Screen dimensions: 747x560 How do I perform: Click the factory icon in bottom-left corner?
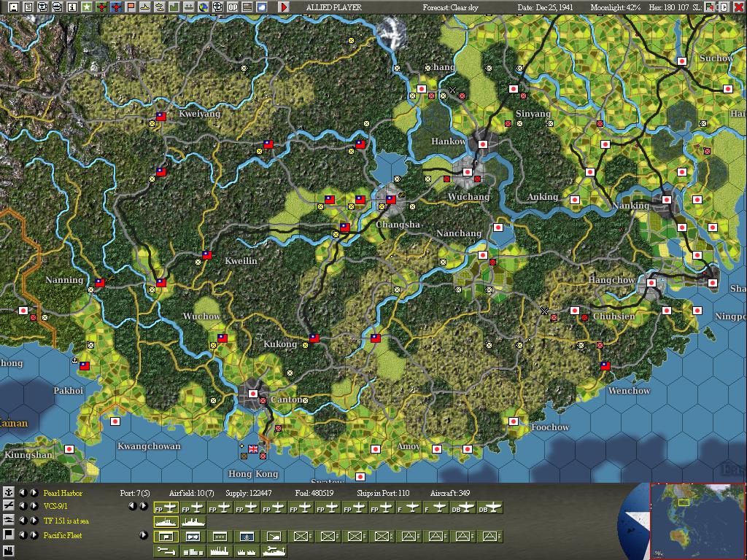coord(9,551)
